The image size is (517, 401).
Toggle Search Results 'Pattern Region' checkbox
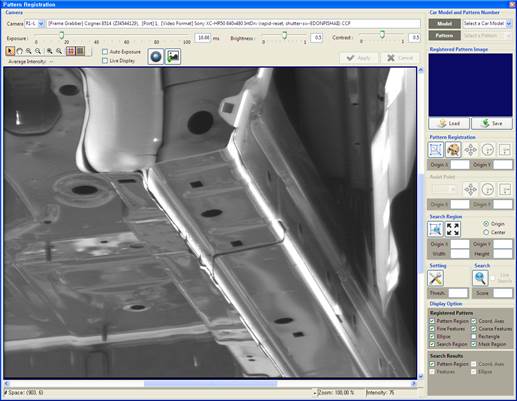tap(432, 364)
